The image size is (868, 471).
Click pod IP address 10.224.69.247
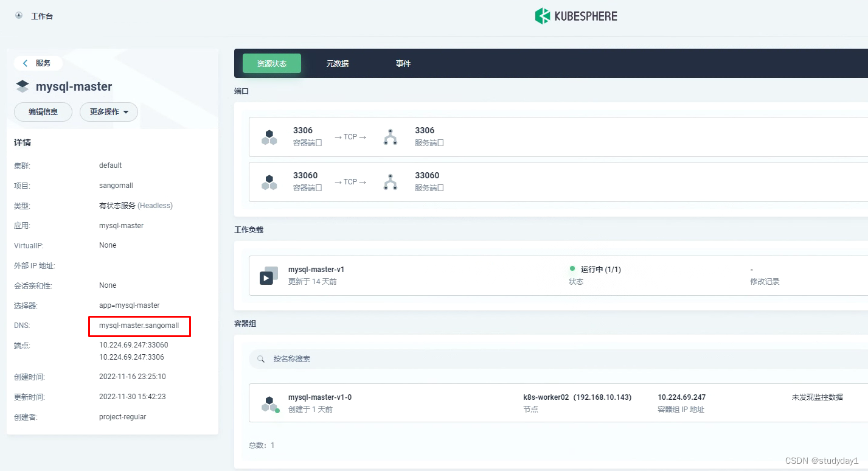pyautogui.click(x=682, y=397)
